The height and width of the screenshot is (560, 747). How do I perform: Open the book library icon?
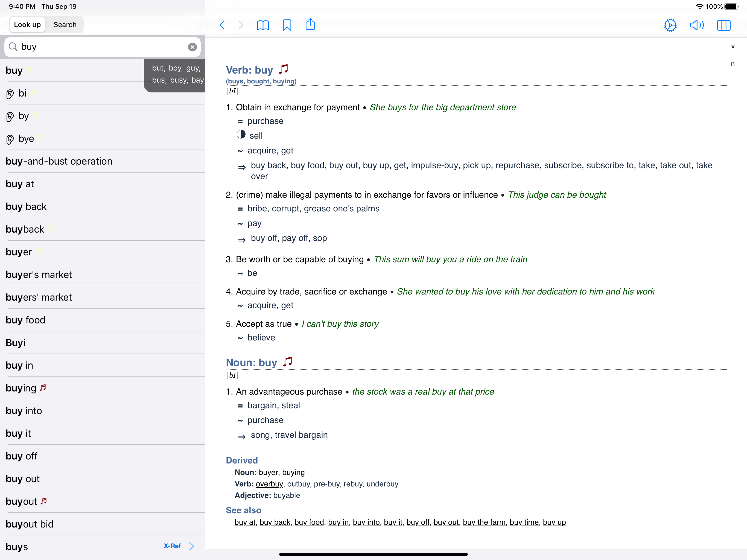263,25
